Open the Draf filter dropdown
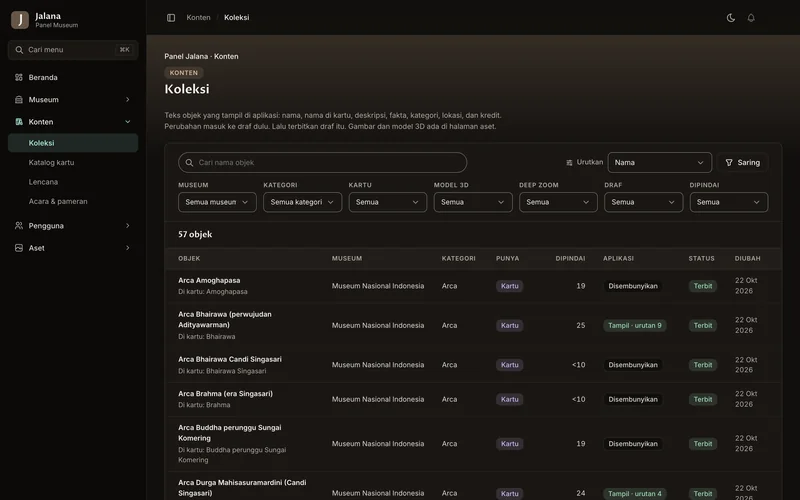Viewport: 800px width, 500px height. 643,202
